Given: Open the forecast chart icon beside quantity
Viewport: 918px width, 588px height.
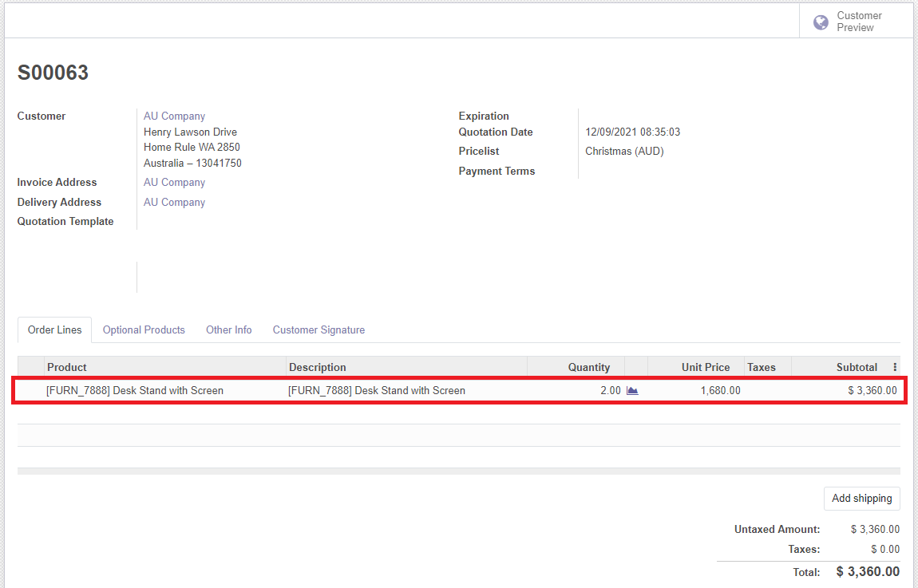Looking at the screenshot, I should pos(632,391).
